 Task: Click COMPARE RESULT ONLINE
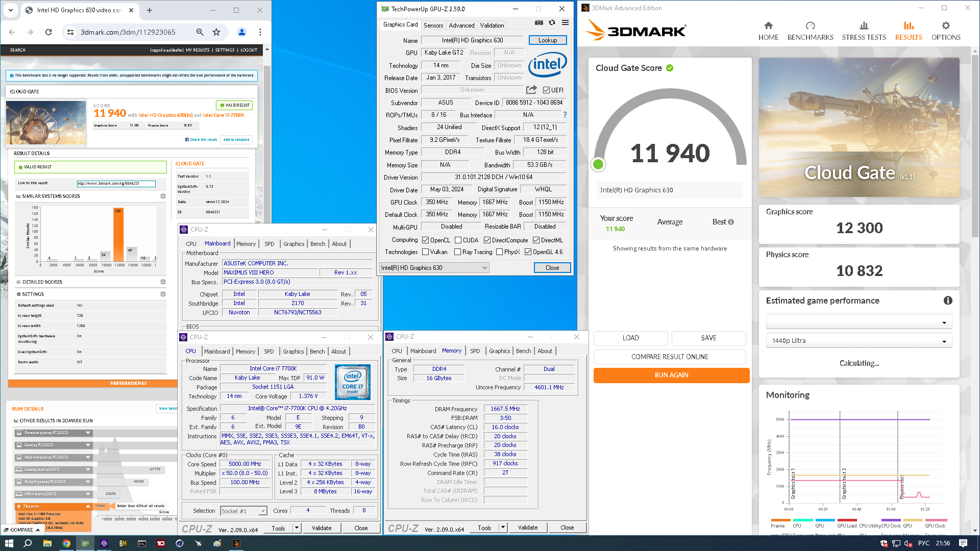pyautogui.click(x=670, y=357)
